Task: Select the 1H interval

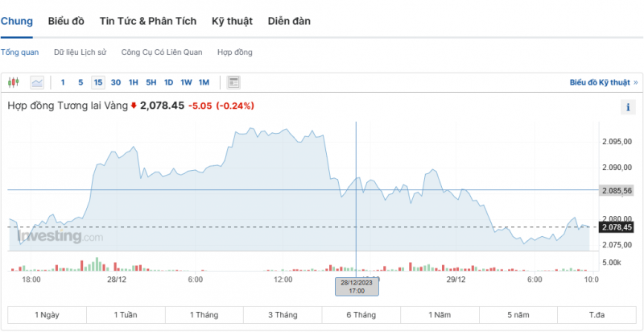Action: tap(134, 82)
